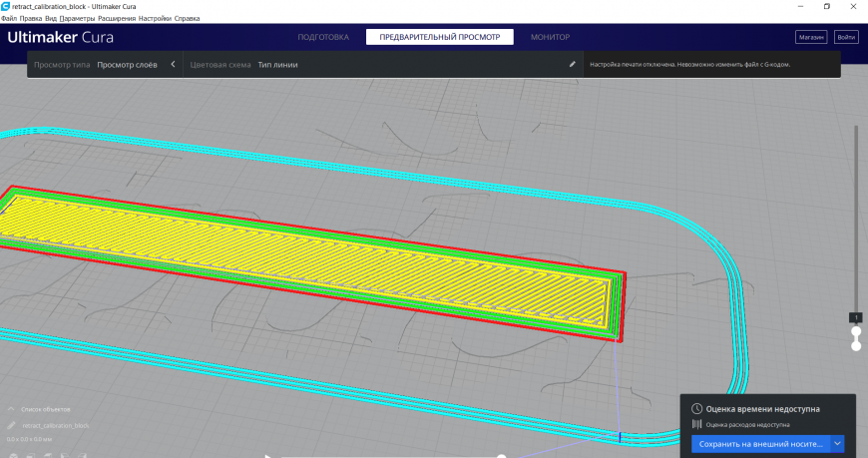Image resolution: width=868 pixels, height=458 pixels.
Task: Click Сохранить на внешний носитель button
Action: coord(760,444)
